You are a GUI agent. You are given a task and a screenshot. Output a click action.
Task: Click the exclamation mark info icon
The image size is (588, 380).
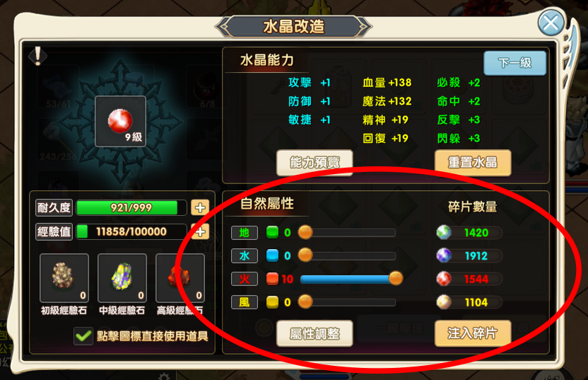click(x=37, y=57)
